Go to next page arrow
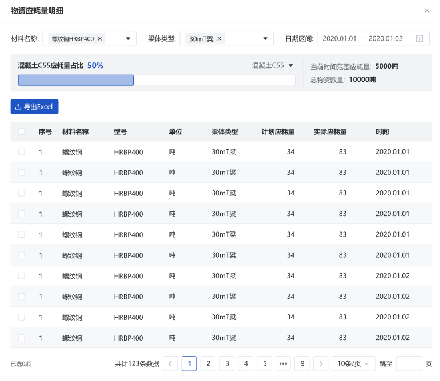The height and width of the screenshot is (381, 440). (321, 363)
